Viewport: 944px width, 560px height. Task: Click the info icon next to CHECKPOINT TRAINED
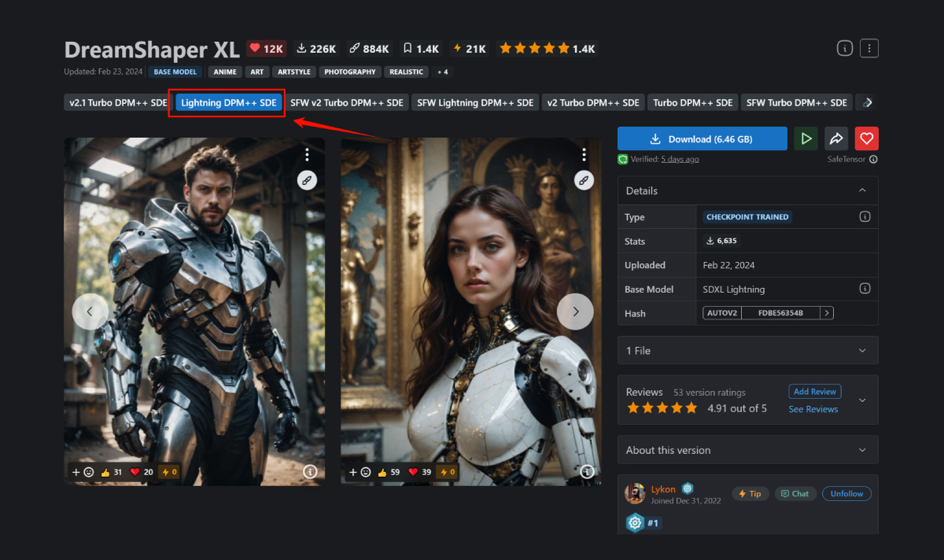tap(865, 217)
